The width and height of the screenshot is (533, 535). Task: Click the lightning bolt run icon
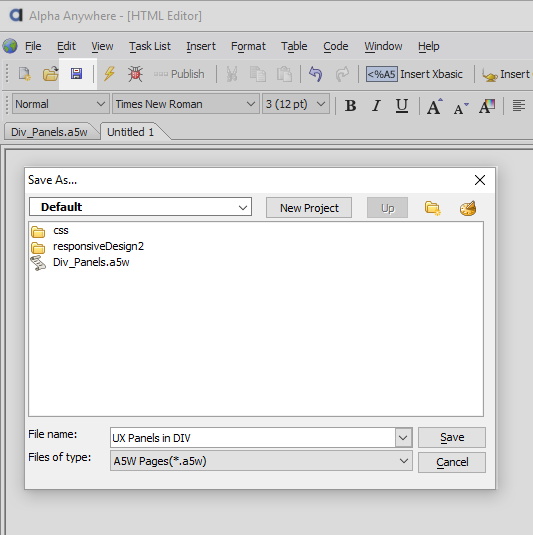tap(109, 74)
